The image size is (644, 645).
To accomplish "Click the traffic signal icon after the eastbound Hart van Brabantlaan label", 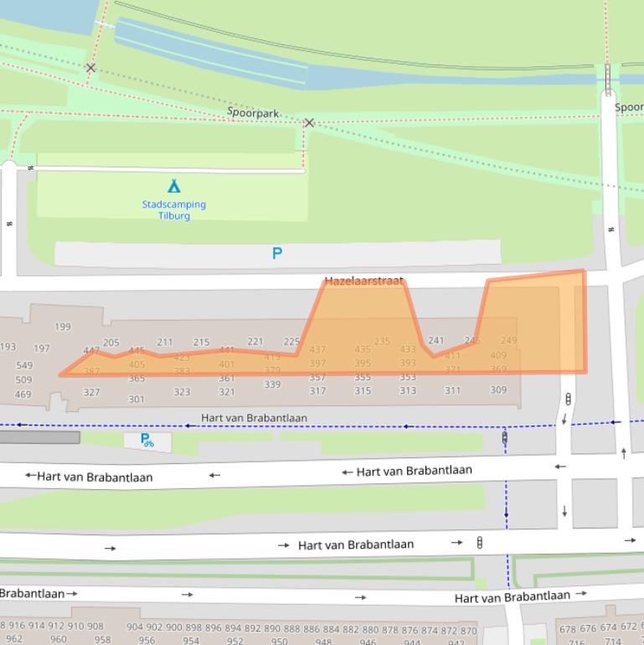I will [480, 543].
